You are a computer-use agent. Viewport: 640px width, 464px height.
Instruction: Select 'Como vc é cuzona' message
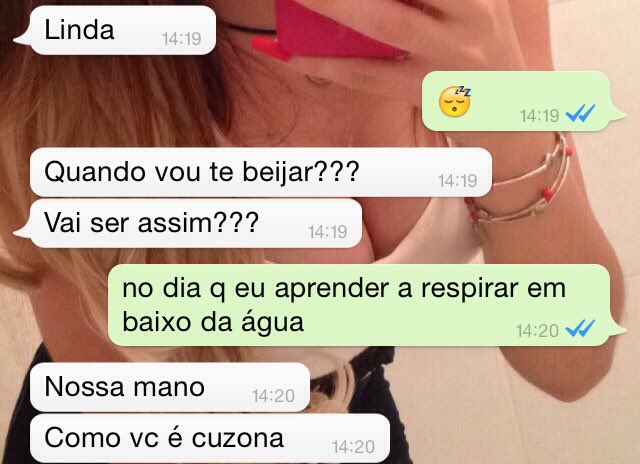(x=210, y=438)
